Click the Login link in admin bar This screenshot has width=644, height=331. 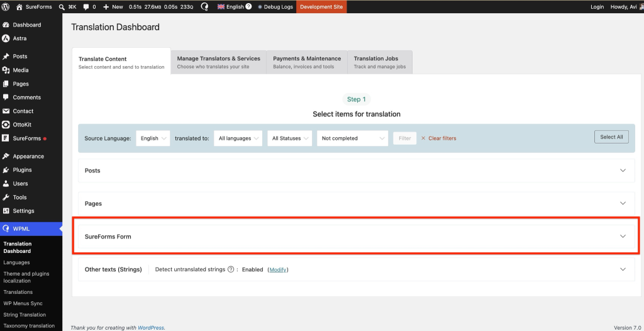click(x=597, y=7)
